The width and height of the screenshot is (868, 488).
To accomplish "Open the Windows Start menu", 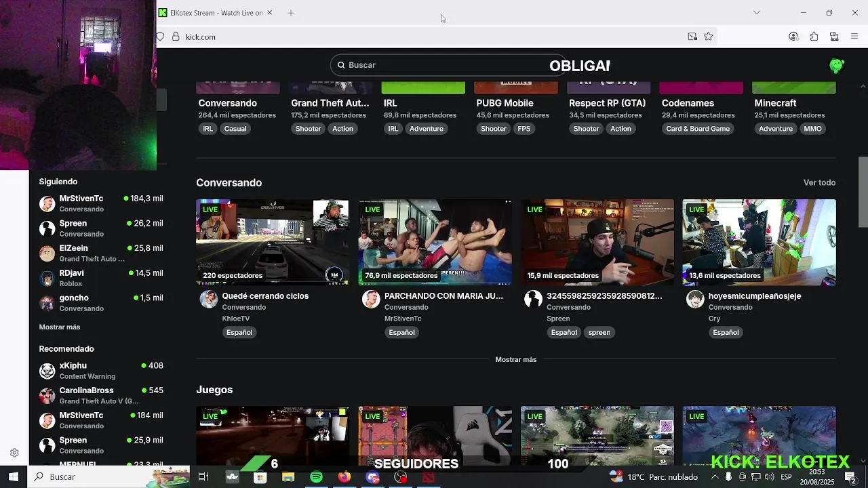I will tap(13, 476).
